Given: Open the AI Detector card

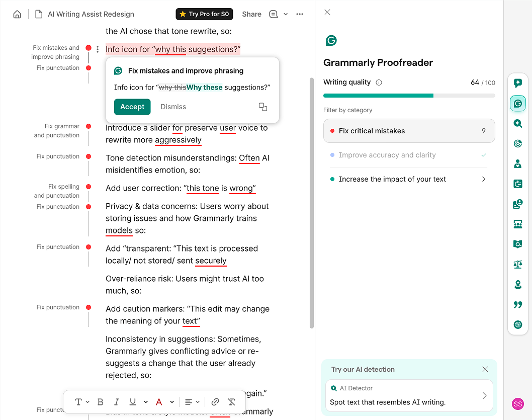Looking at the screenshot, I should tap(409, 395).
